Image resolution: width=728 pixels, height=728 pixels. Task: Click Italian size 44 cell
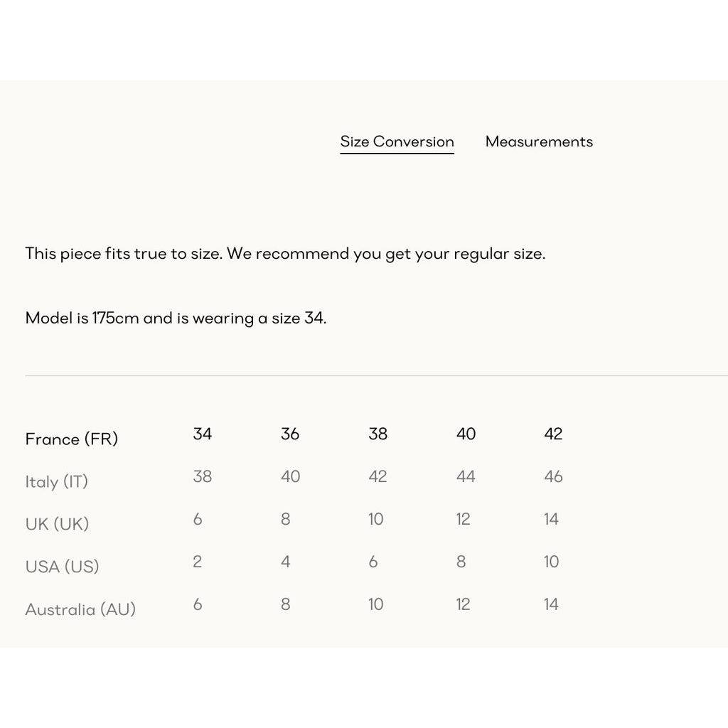pos(466,476)
